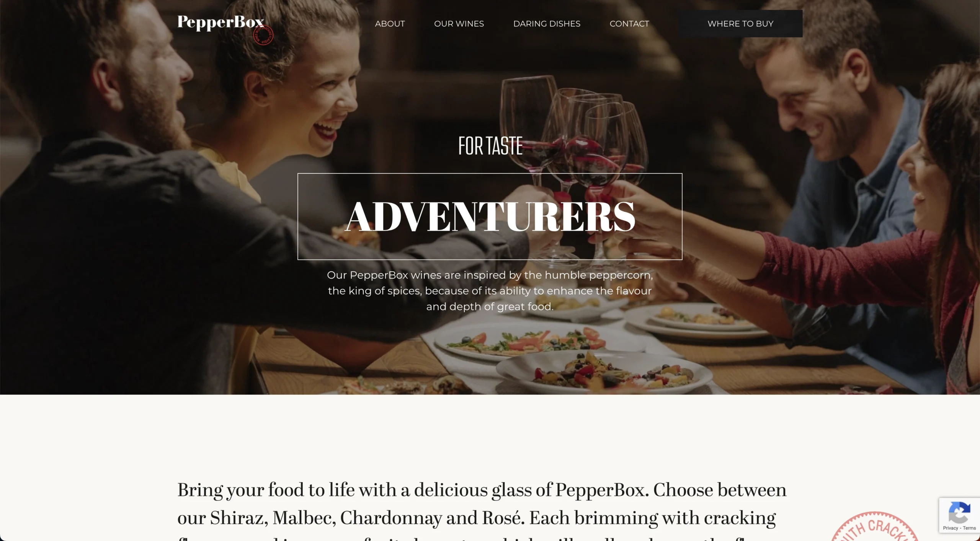This screenshot has height=541, width=980.
Task: Open Daring Dishes section
Action: (x=547, y=24)
